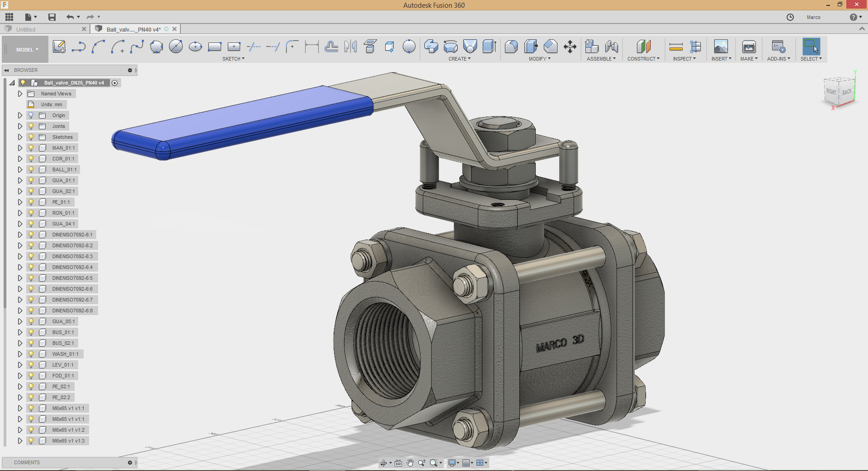Viewport: 868px width, 471px height.
Task: Select the Sketch Dimension tool
Action: [311, 47]
